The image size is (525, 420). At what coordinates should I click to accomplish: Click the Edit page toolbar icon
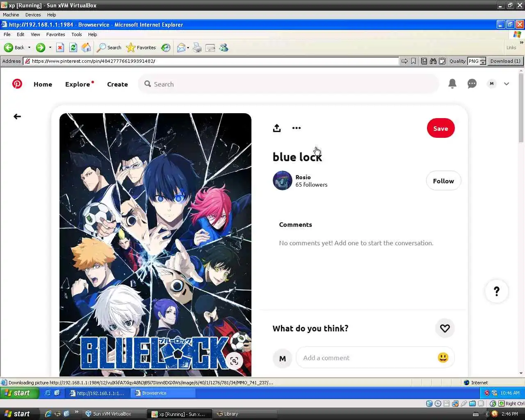pos(210,48)
